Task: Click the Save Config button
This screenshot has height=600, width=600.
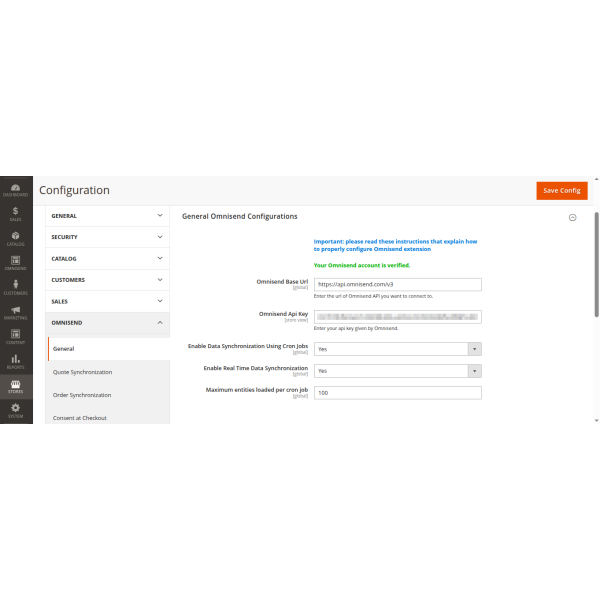Action: (561, 190)
